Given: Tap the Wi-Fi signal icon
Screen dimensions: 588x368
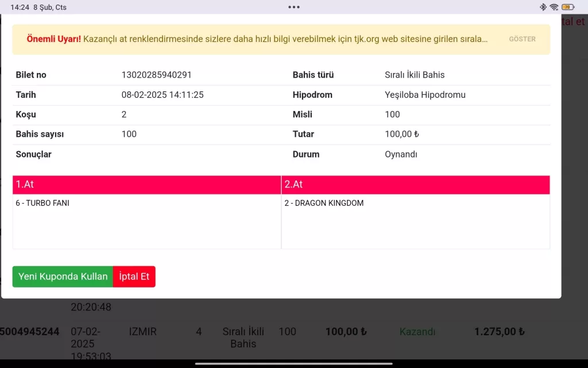Looking at the screenshot, I should click(554, 7).
